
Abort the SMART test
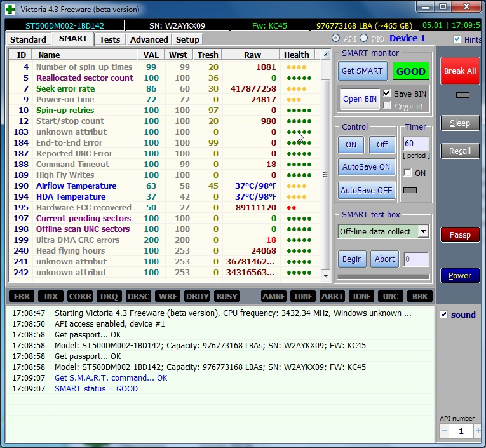(x=384, y=259)
